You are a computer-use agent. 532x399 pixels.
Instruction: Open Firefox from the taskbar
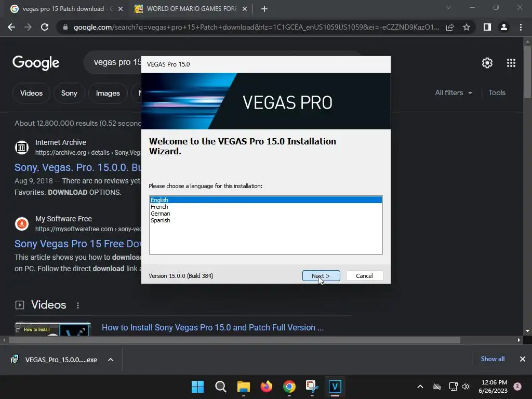pyautogui.click(x=267, y=387)
